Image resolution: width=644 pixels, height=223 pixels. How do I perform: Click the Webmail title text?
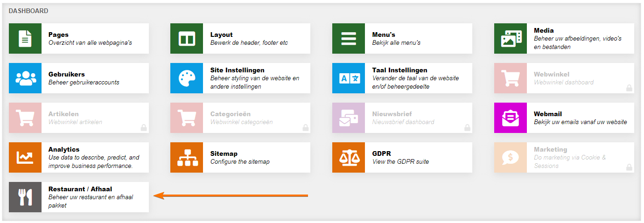click(548, 114)
